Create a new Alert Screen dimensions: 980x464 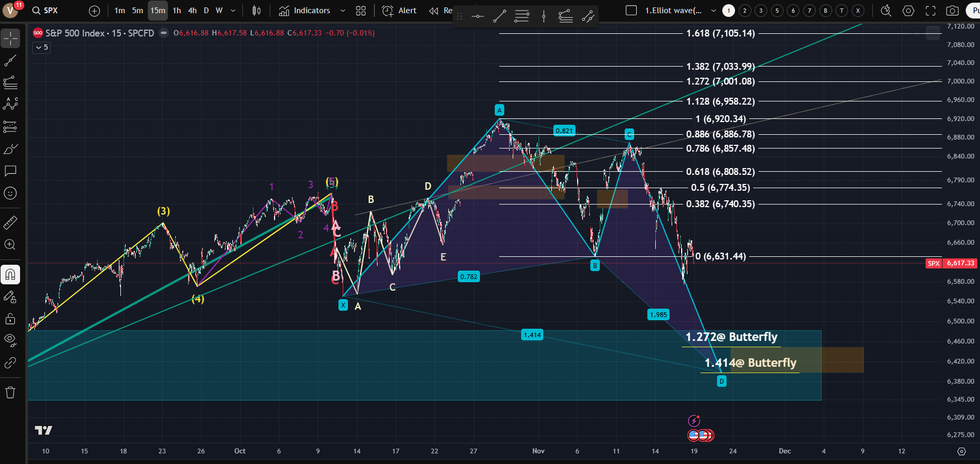399,11
